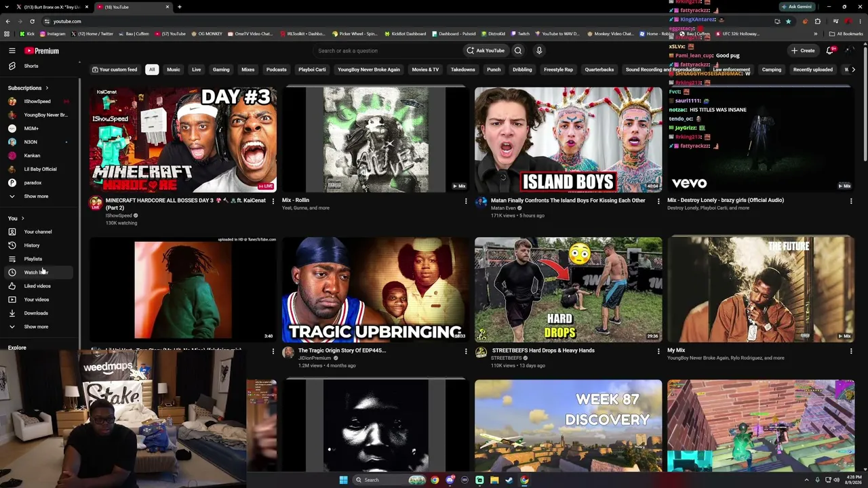The height and width of the screenshot is (488, 868).
Task: Open more options for My Mix
Action: 851,351
